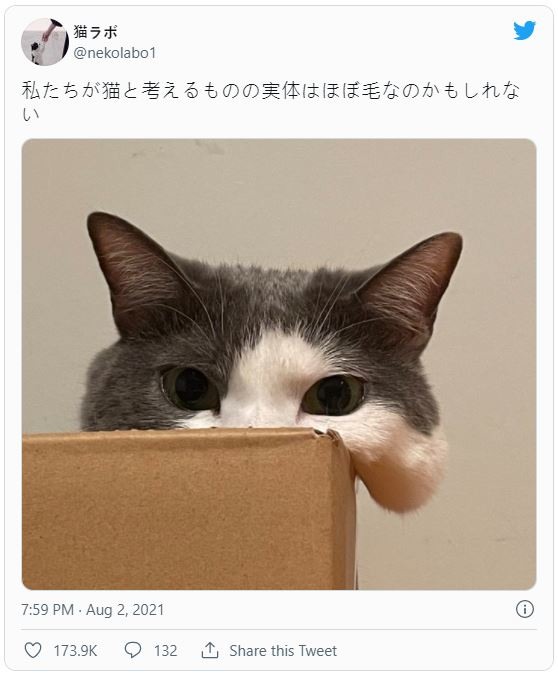Viewport: 558px width, 673px height.
Task: Like the tweet with the heart icon
Action: pos(33,650)
